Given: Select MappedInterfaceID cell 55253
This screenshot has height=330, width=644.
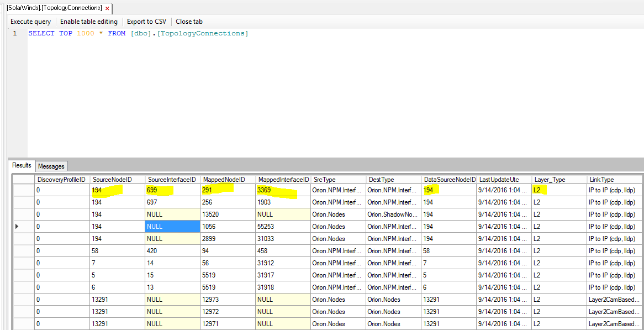Looking at the screenshot, I should [x=283, y=227].
